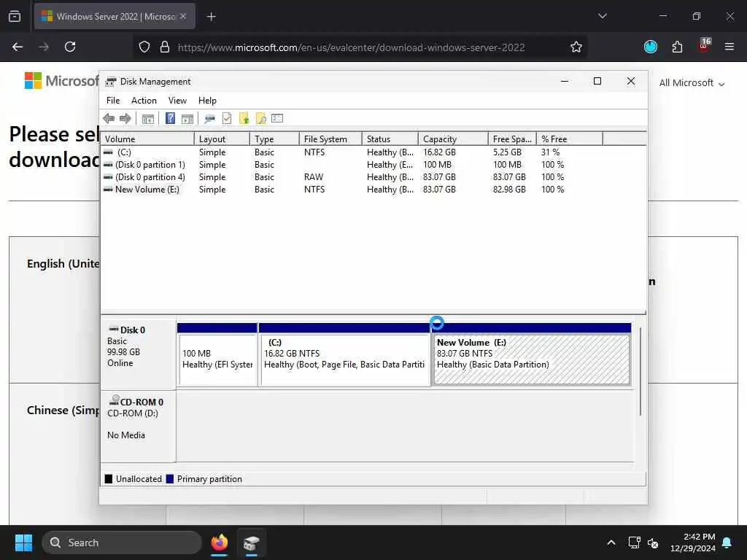Click the taskbar Search box
Screen dimensions: 747x560
pyautogui.click(x=122, y=542)
